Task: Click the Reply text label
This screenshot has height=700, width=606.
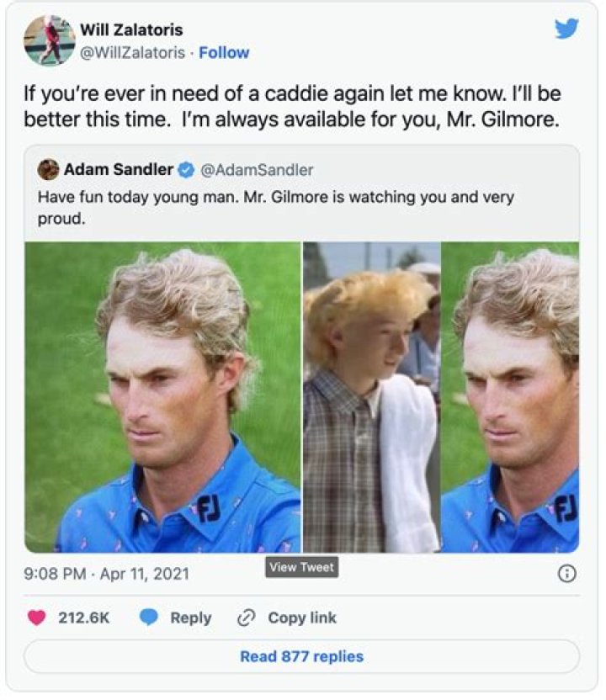Action: click(191, 618)
